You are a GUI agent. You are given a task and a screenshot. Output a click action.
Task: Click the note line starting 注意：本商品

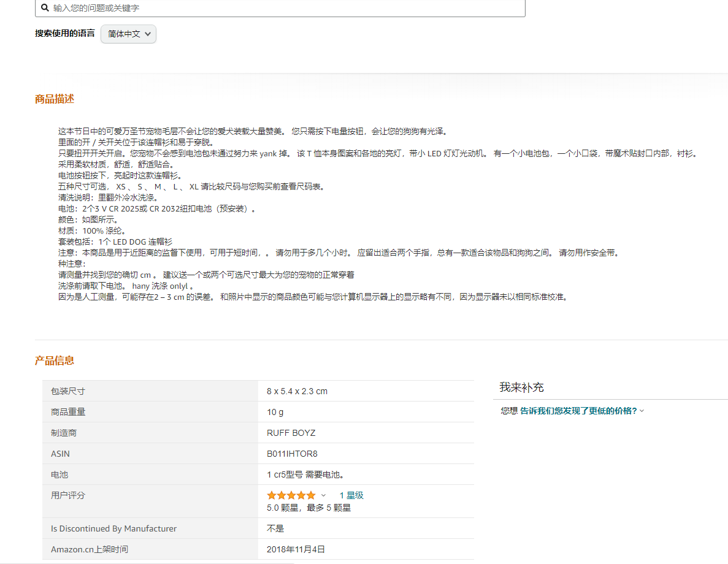tap(339, 253)
